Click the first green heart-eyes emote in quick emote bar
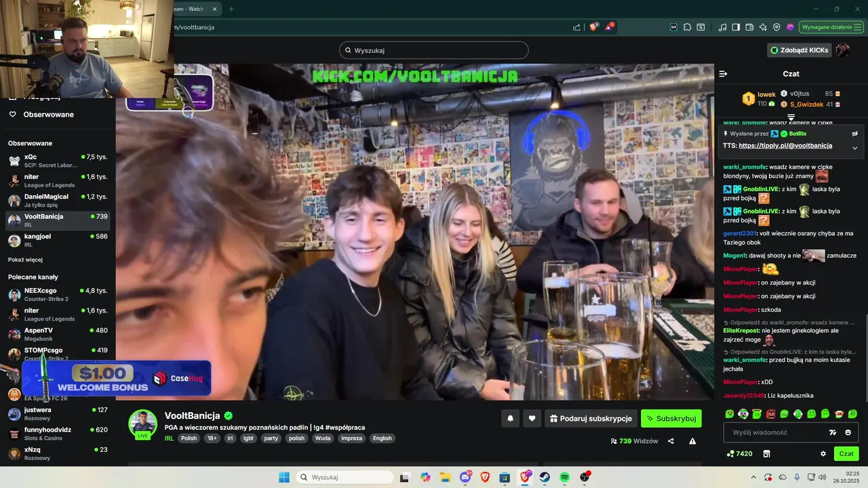The width and height of the screenshot is (868, 488). pos(730,413)
